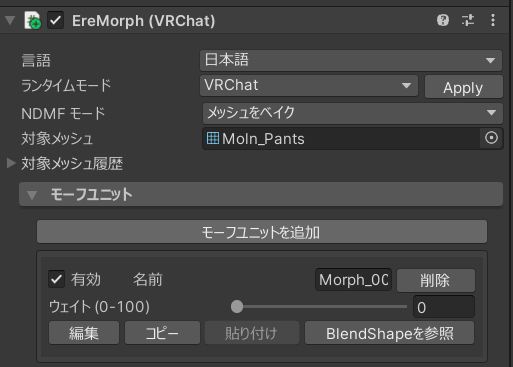Viewport: 513px width, 367px height.
Task: Uncheck the 有効 checkbox of Morph unit
Action: pos(56,279)
